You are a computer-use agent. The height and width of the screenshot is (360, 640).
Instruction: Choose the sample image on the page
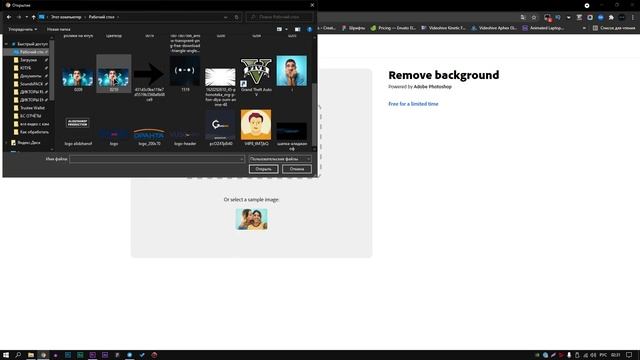click(x=251, y=219)
